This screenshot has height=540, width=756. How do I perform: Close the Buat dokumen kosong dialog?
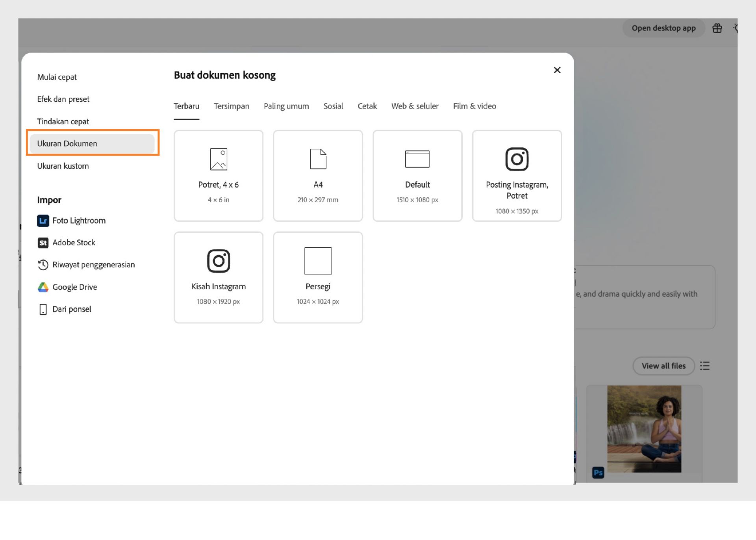click(557, 70)
